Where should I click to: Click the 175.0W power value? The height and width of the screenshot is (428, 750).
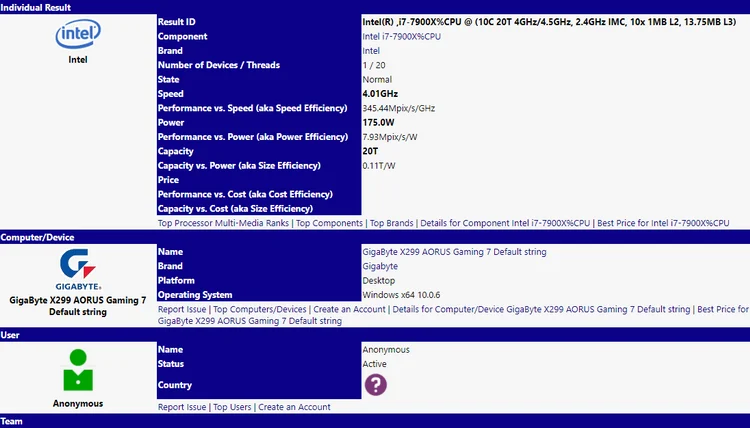378,122
